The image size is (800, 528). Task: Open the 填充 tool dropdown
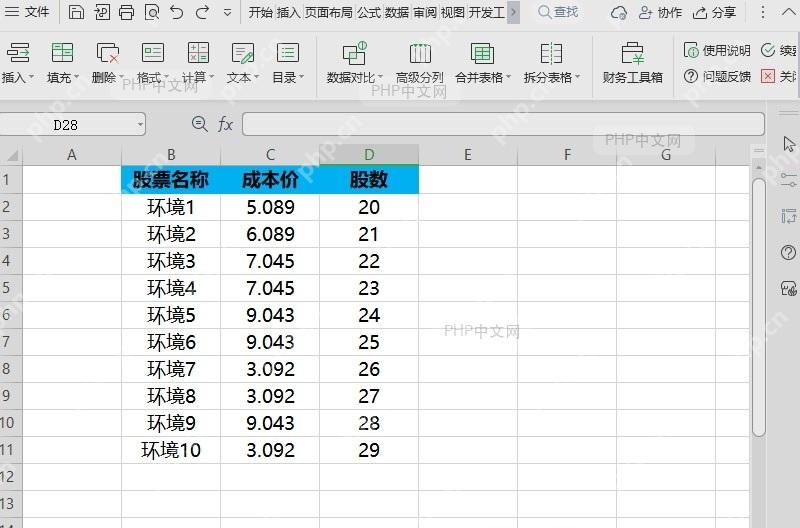point(63,63)
